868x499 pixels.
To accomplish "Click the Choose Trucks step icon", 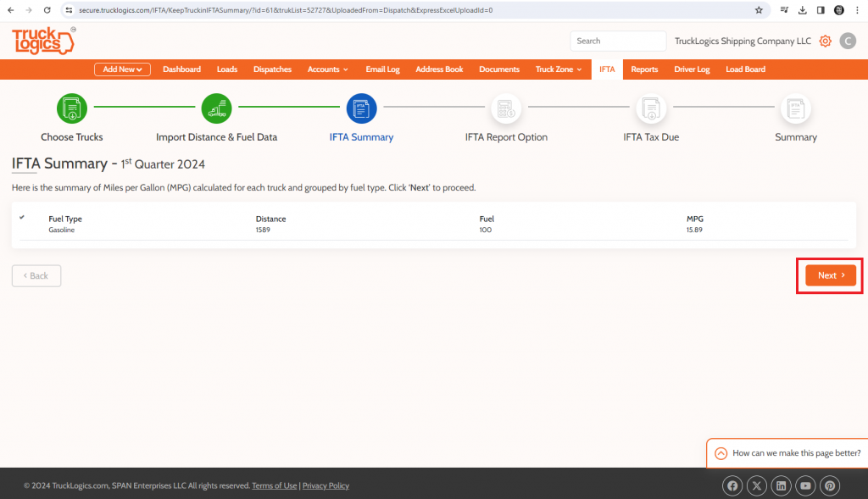I will (72, 108).
